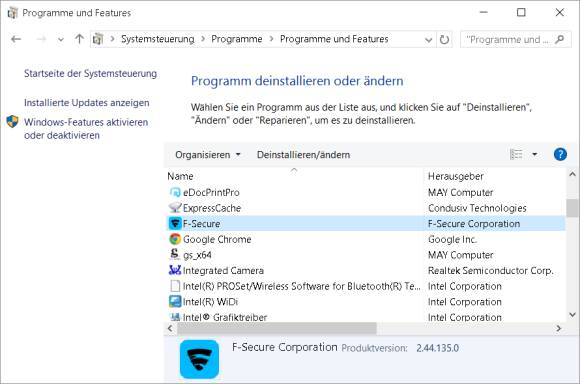Refresh the Programme und Features view

click(444, 39)
